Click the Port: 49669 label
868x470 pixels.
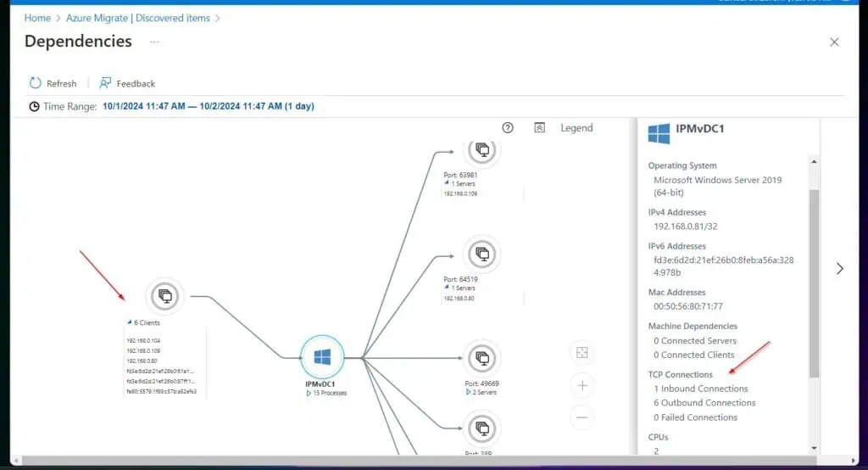(x=481, y=383)
